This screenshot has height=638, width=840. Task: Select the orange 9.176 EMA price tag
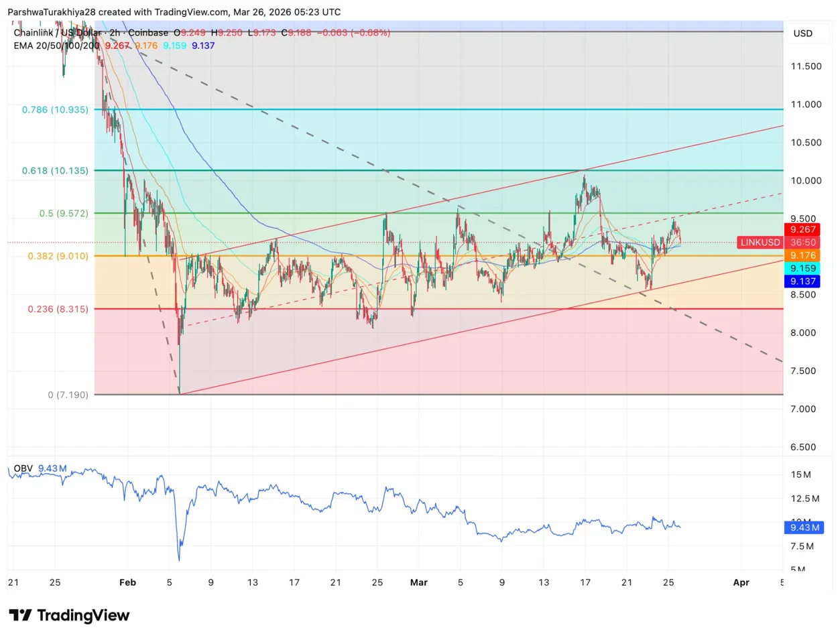(802, 255)
